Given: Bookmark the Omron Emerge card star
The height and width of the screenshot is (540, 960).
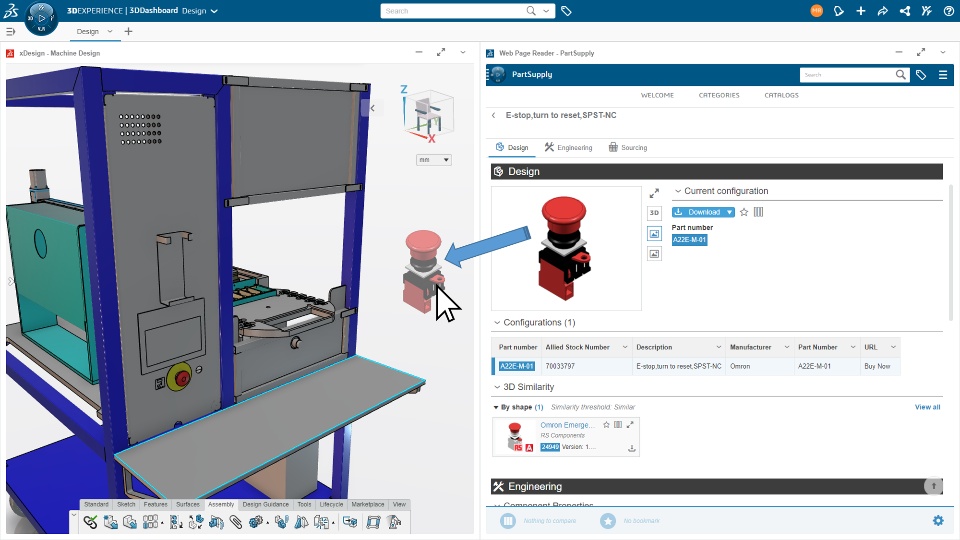Looking at the screenshot, I should click(606, 424).
